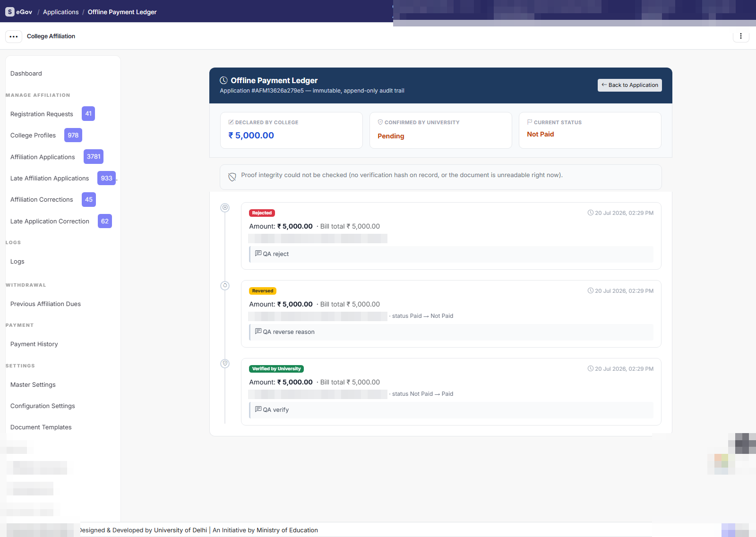Click the green Verified by University badge
756x537 pixels.
(276, 369)
